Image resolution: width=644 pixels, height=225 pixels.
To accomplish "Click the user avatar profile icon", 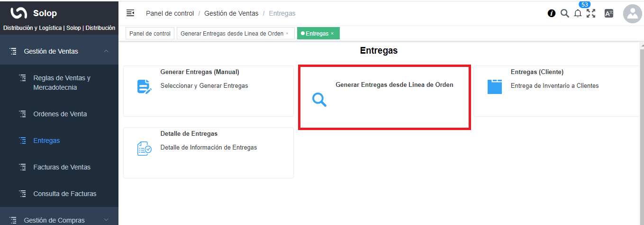I will (632, 14).
